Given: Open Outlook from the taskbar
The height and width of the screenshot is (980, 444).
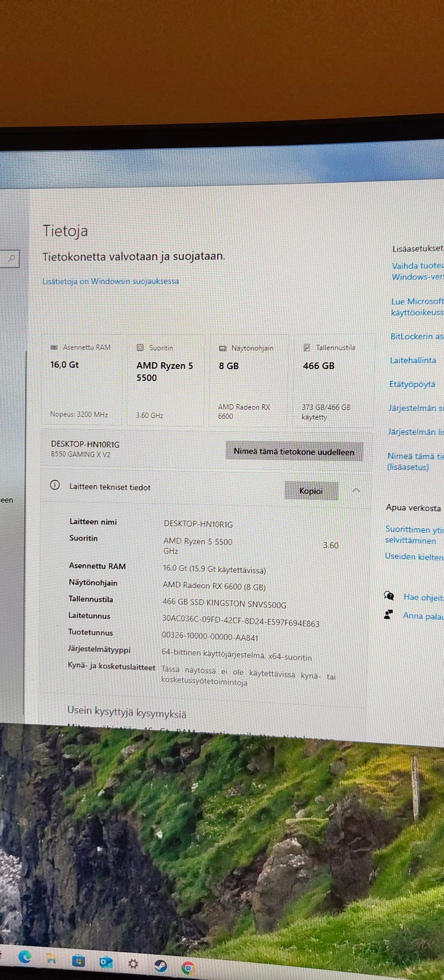Looking at the screenshot, I should tap(106, 963).
